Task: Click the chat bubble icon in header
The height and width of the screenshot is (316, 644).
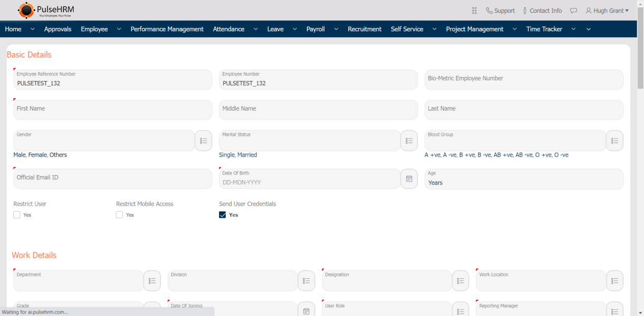Action: tap(573, 11)
